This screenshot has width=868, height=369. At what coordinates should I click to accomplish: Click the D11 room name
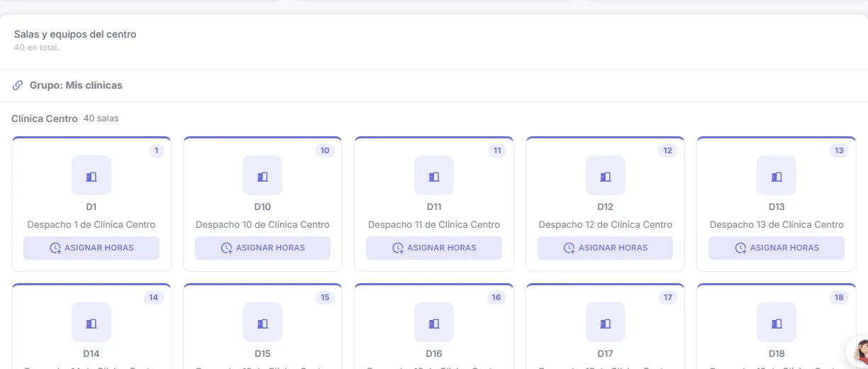(434, 207)
